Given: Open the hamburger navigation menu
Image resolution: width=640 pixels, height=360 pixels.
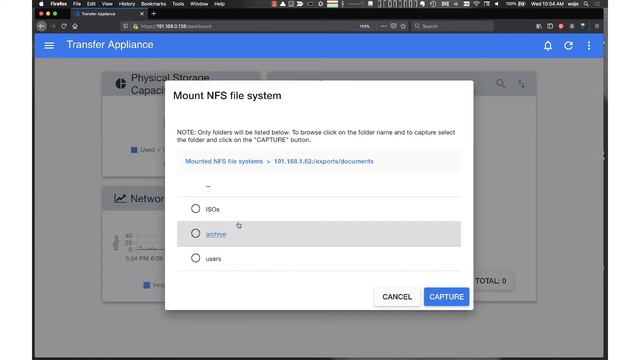Looking at the screenshot, I should [49, 45].
